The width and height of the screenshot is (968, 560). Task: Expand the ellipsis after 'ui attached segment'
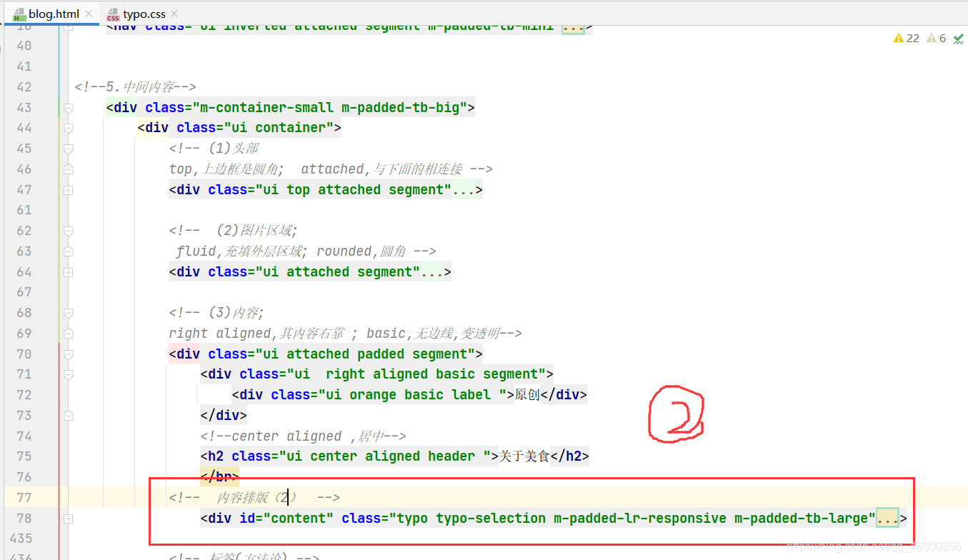(432, 272)
